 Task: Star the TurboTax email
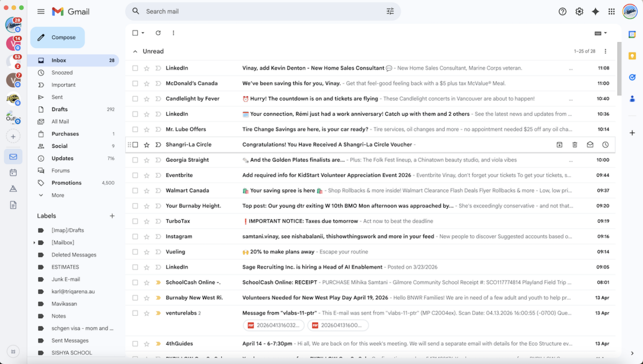tap(146, 221)
